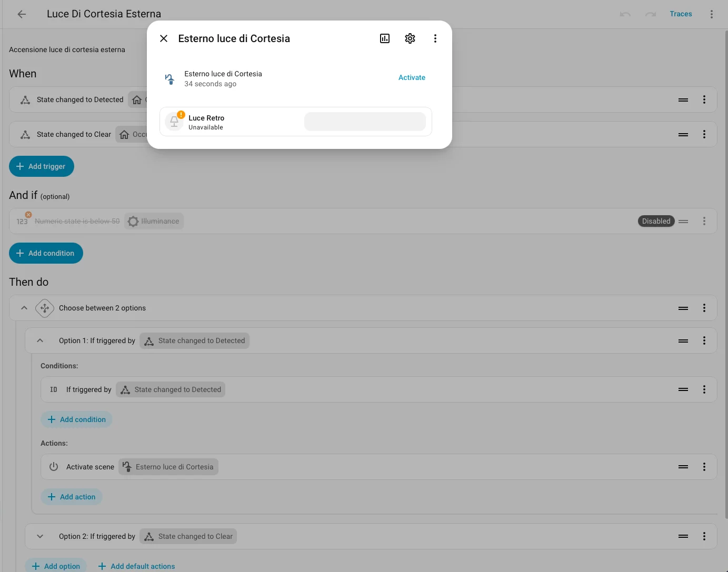
Task: Click the trigger ID condition icon
Action: click(54, 389)
